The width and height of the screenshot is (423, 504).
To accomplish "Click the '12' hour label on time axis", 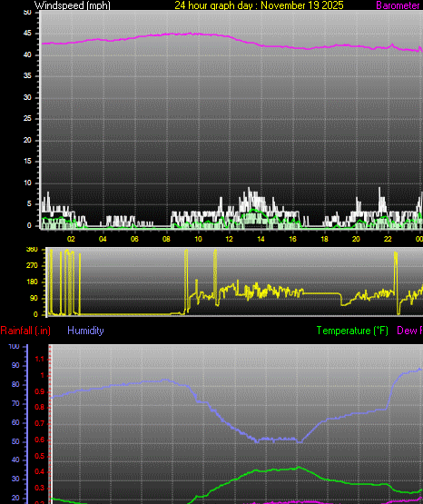I will point(229,239).
